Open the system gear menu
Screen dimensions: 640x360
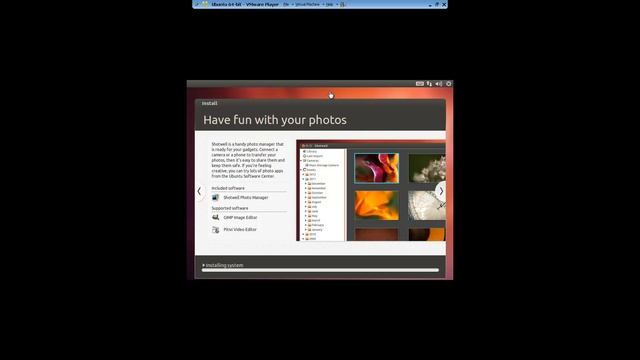pyautogui.click(x=449, y=84)
